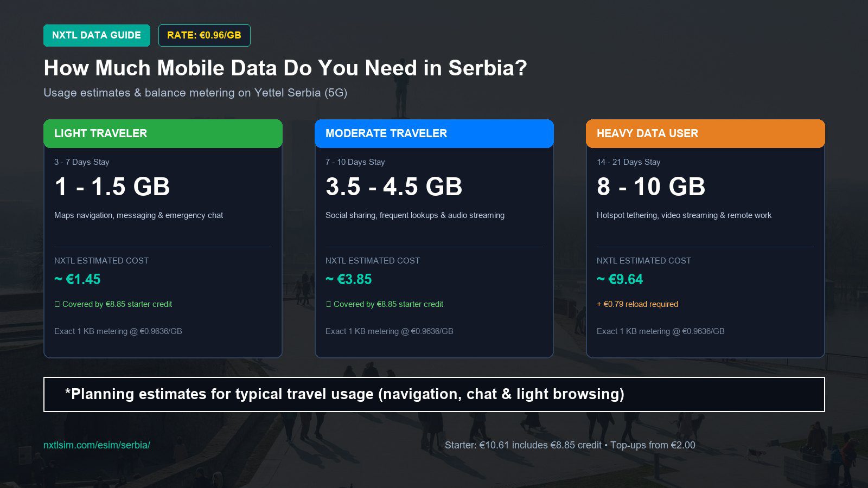Click 'Exact 1 KB metering' line in Heavy Data User card
Screen dimensions: 868x488
click(x=661, y=331)
